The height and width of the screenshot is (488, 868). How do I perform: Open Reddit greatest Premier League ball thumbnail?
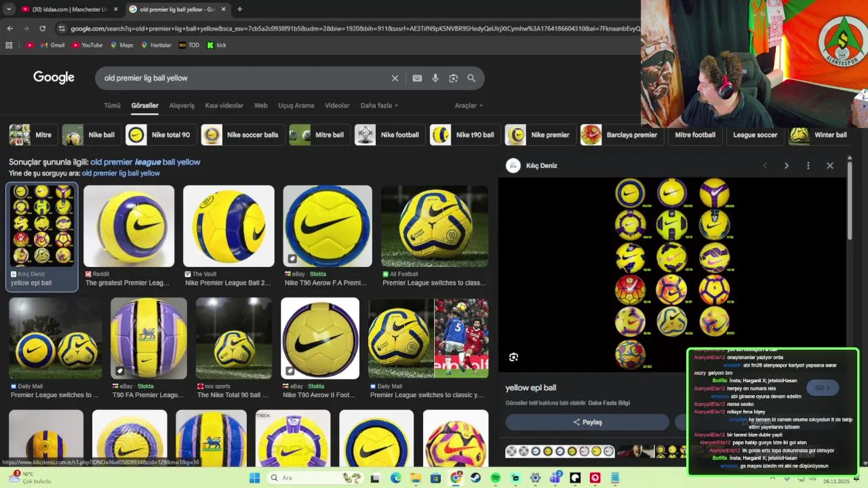[x=129, y=226]
